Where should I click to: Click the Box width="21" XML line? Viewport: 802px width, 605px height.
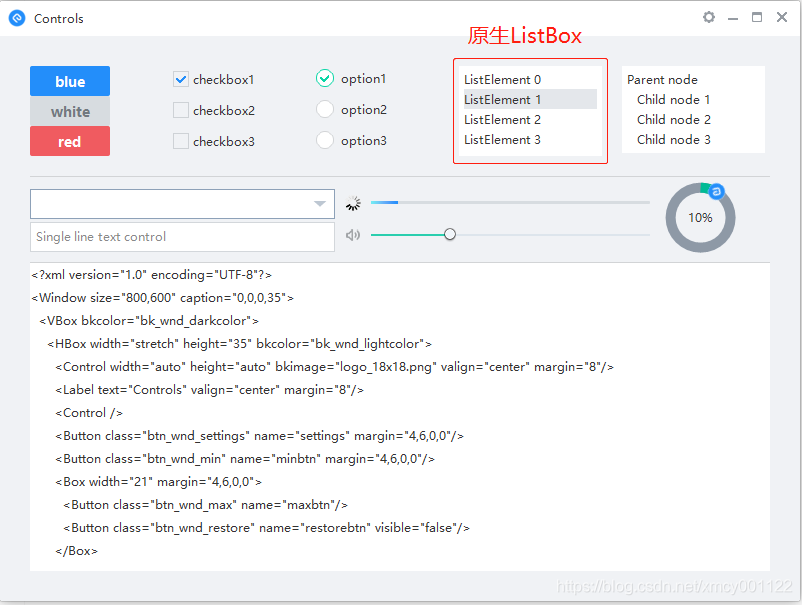click(x=159, y=482)
